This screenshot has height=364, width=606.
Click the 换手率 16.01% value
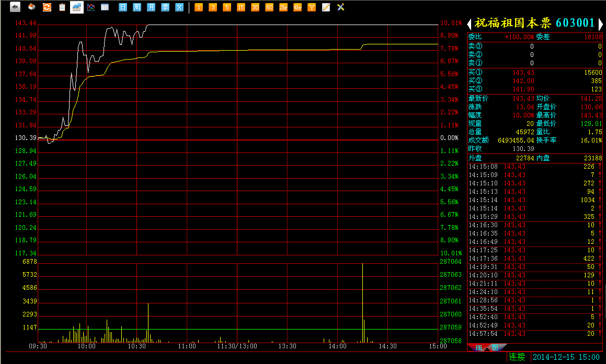[x=591, y=140]
